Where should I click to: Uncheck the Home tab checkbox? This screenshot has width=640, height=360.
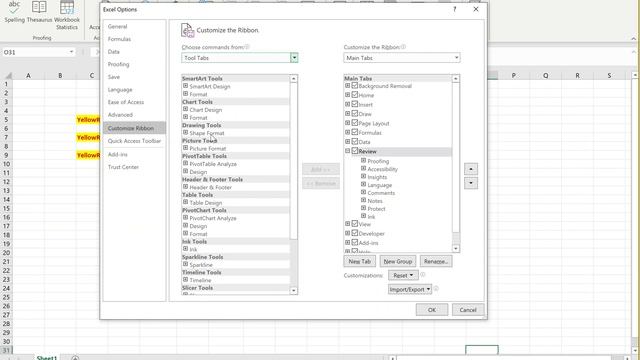pos(355,95)
